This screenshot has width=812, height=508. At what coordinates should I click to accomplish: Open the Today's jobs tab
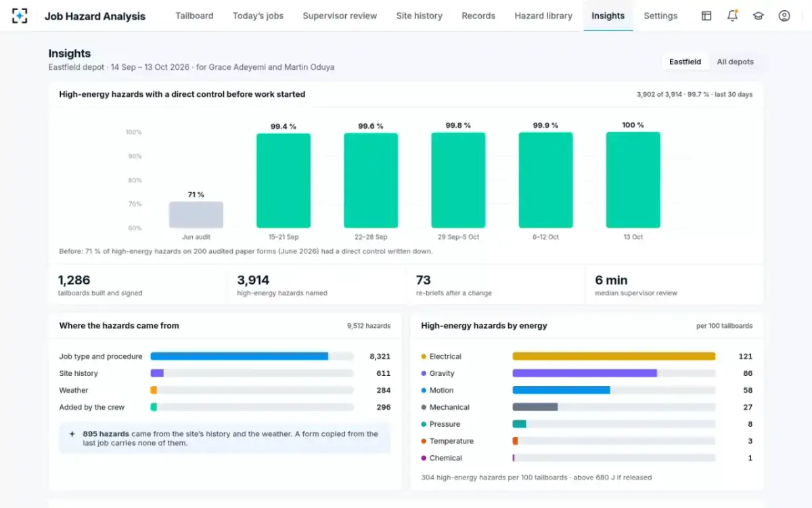click(258, 16)
